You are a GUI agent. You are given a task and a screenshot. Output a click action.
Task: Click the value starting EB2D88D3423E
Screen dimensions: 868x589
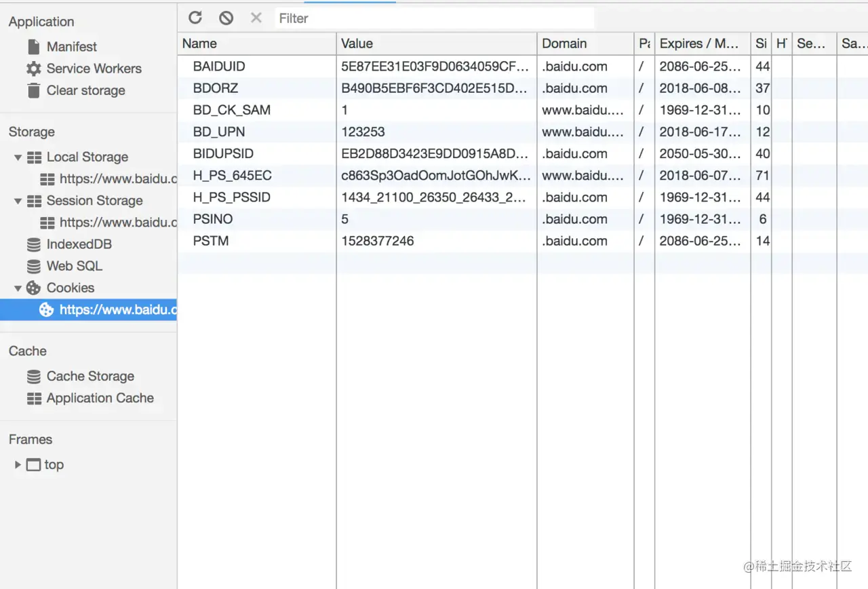[435, 154]
